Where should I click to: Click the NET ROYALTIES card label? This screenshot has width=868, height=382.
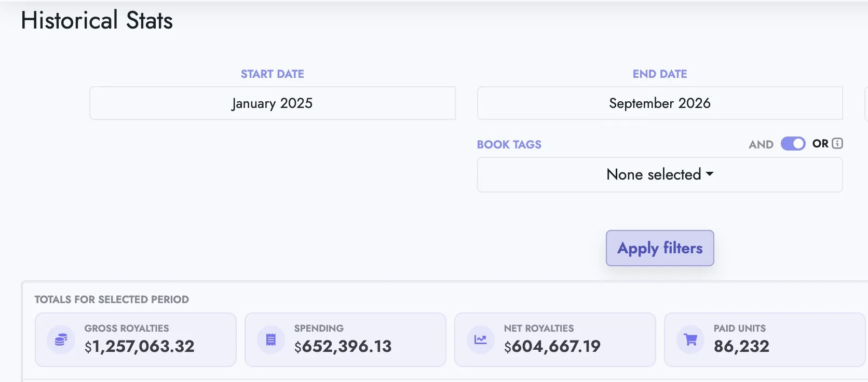click(539, 329)
